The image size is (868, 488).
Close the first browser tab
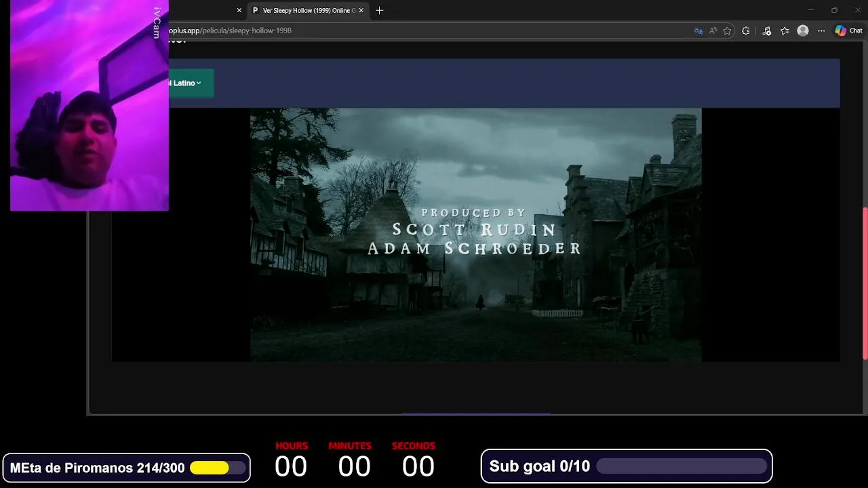click(x=239, y=10)
